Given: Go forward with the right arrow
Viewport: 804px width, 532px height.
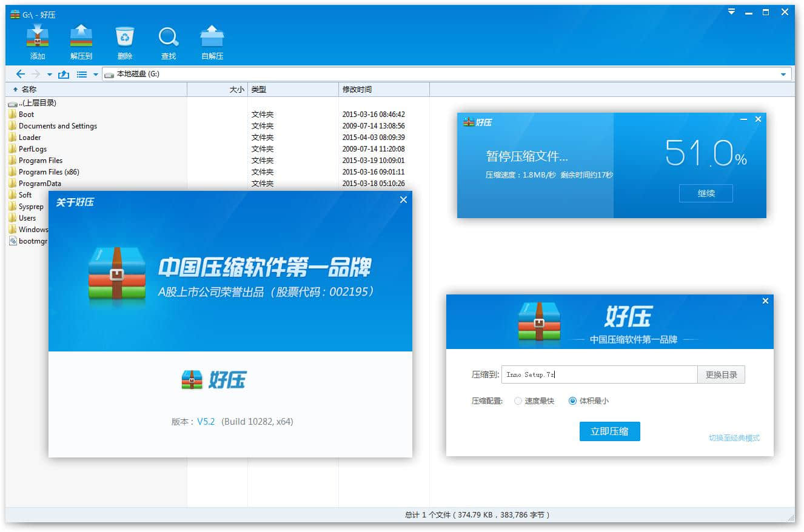Looking at the screenshot, I should (35, 74).
